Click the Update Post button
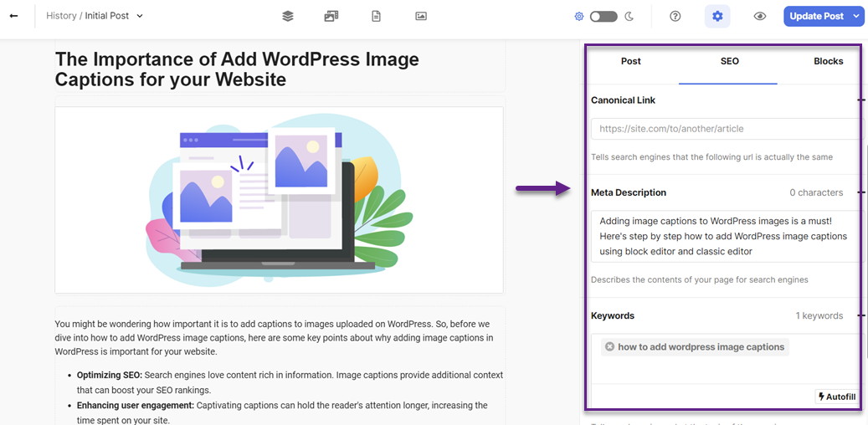The height and width of the screenshot is (425, 868). pos(816,16)
